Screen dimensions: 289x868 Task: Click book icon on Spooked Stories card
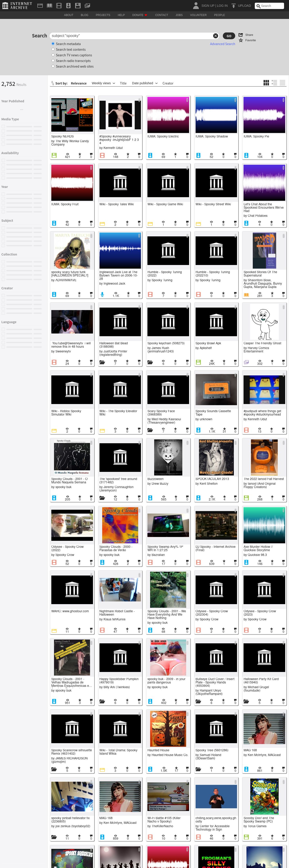pos(246,295)
